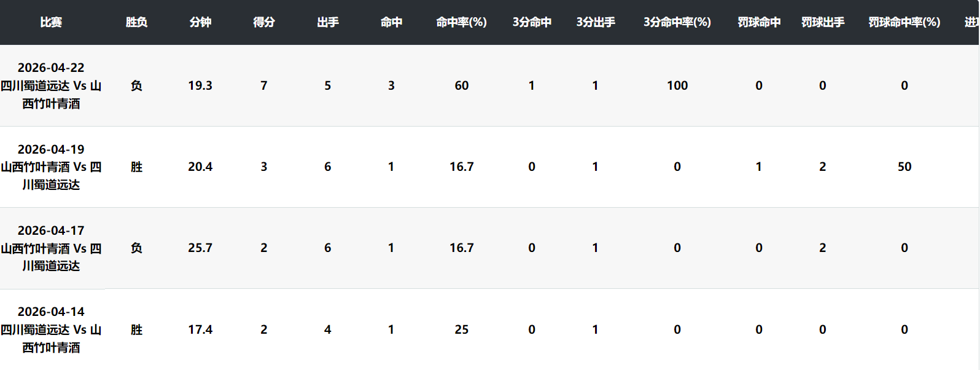Select the 25.7 minutes cell
This screenshot has height=370, width=980.
coord(200,248)
